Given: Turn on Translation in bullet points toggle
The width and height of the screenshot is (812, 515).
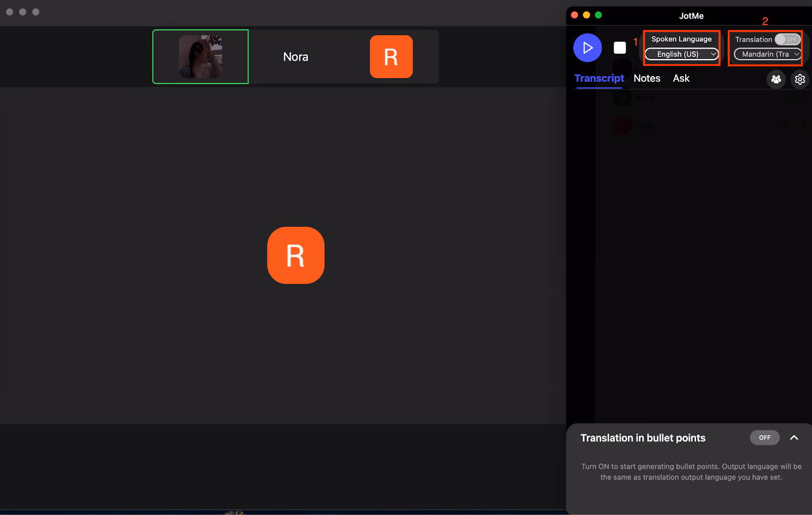Looking at the screenshot, I should 764,437.
